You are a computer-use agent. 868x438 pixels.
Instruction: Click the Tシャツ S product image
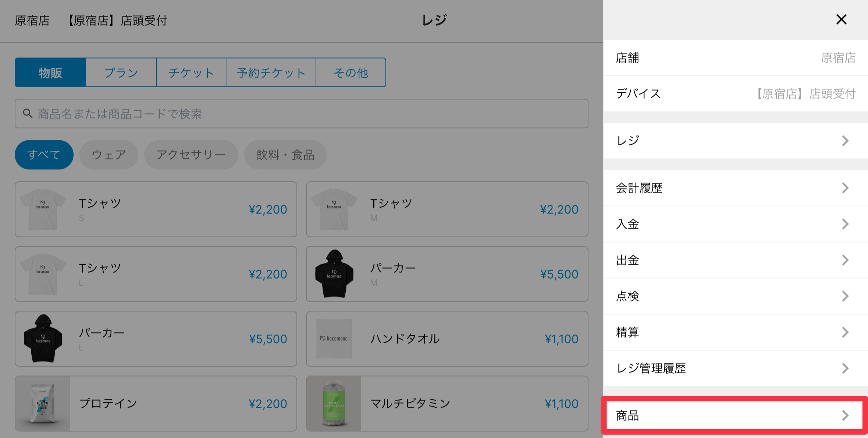[43, 209]
